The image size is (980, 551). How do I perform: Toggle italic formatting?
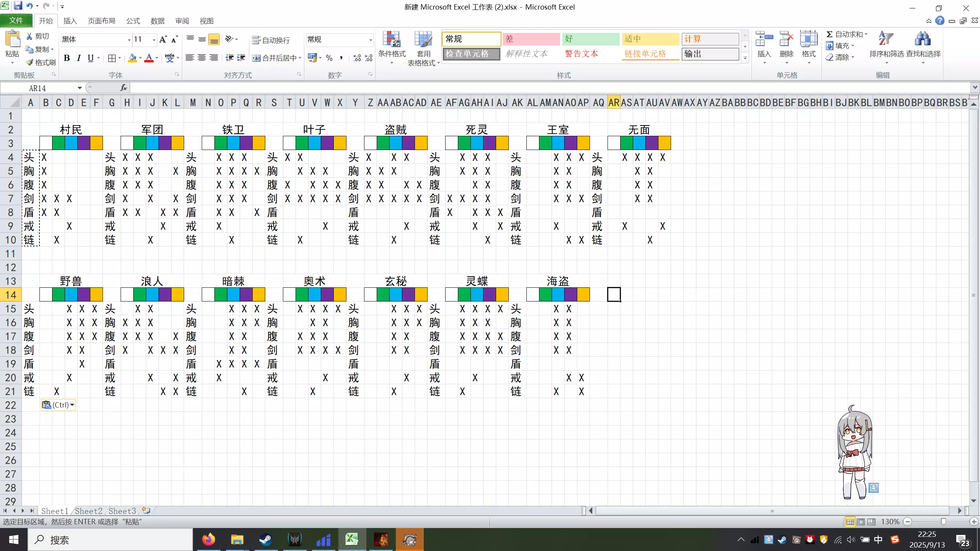(x=78, y=58)
